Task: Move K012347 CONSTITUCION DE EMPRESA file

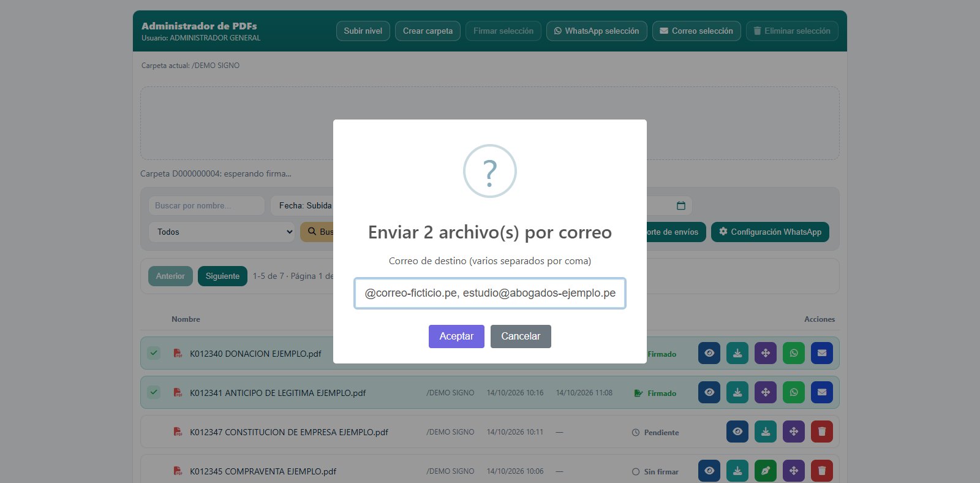Action: 794,432
